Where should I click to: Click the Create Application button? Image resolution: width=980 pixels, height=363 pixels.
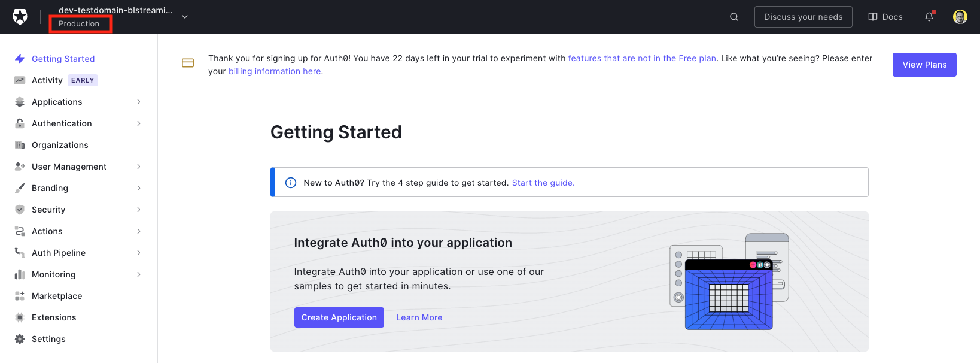coord(339,317)
